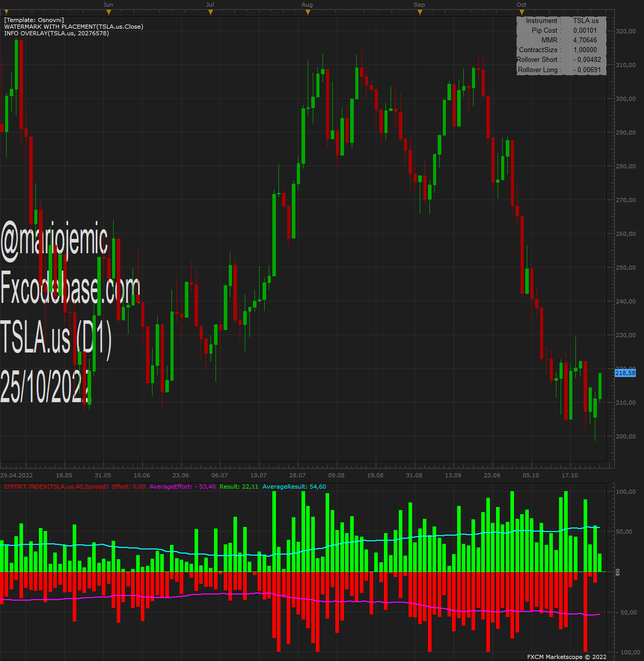This screenshot has width=644, height=661.
Task: Click the indicator axis 100,00 label
Action: pos(626,492)
